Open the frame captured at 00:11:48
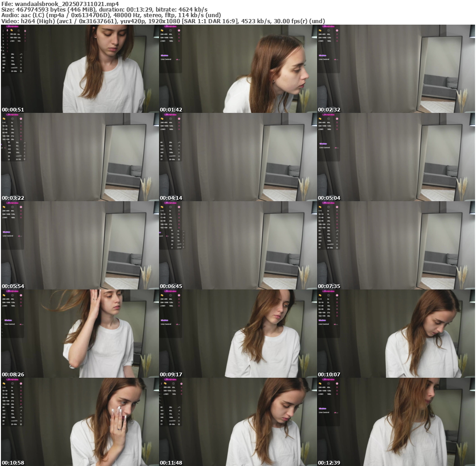Screen dimensions: 476x466 pyautogui.click(x=238, y=422)
